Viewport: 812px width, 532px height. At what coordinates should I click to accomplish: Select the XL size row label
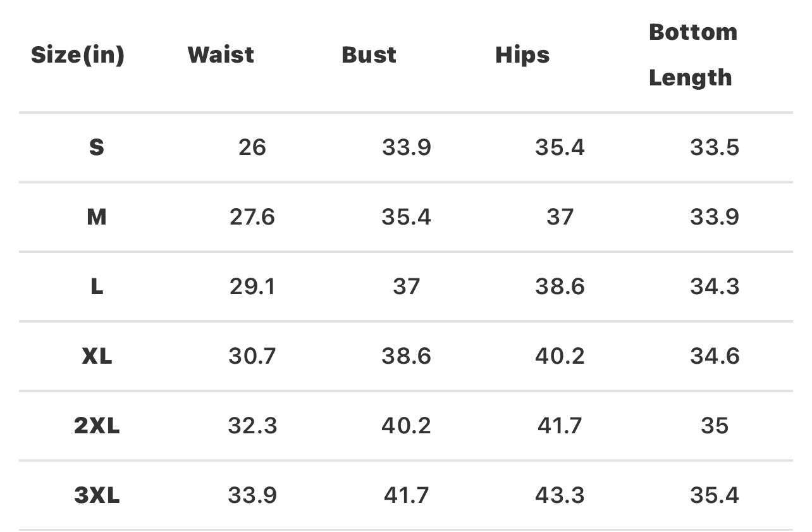[x=96, y=356]
